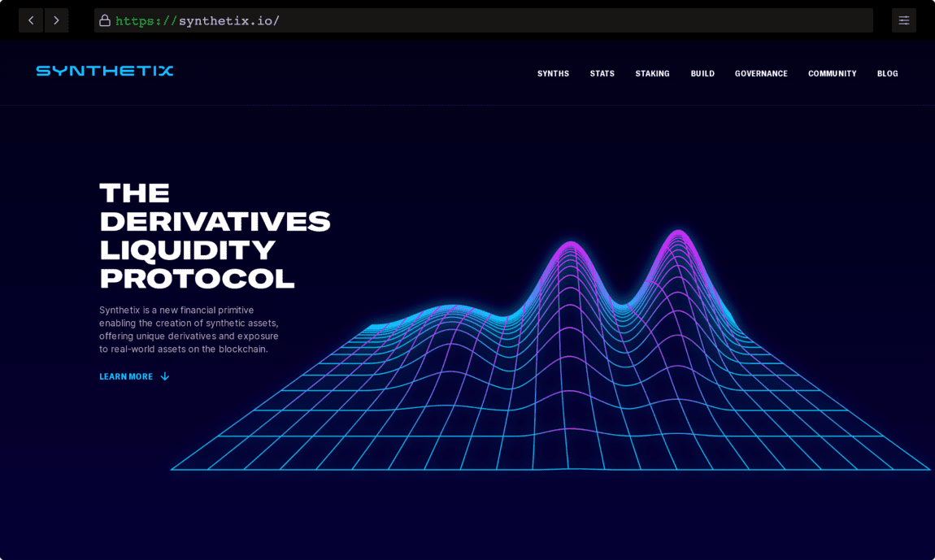Switch to the Build section
935x560 pixels.
click(702, 73)
